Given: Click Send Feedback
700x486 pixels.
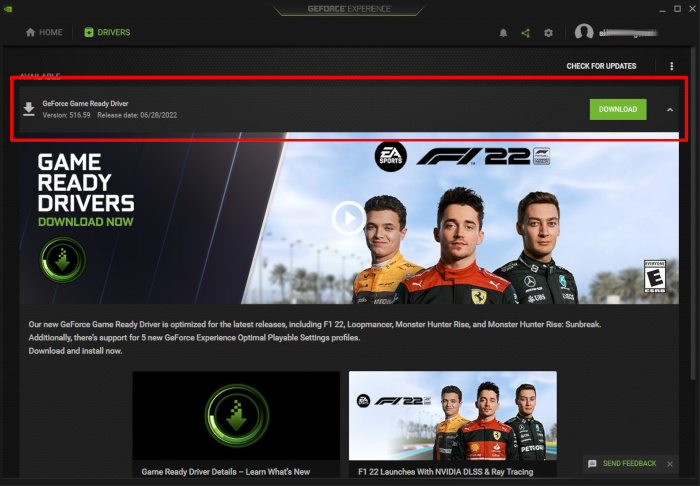Looking at the screenshot, I should [629, 464].
